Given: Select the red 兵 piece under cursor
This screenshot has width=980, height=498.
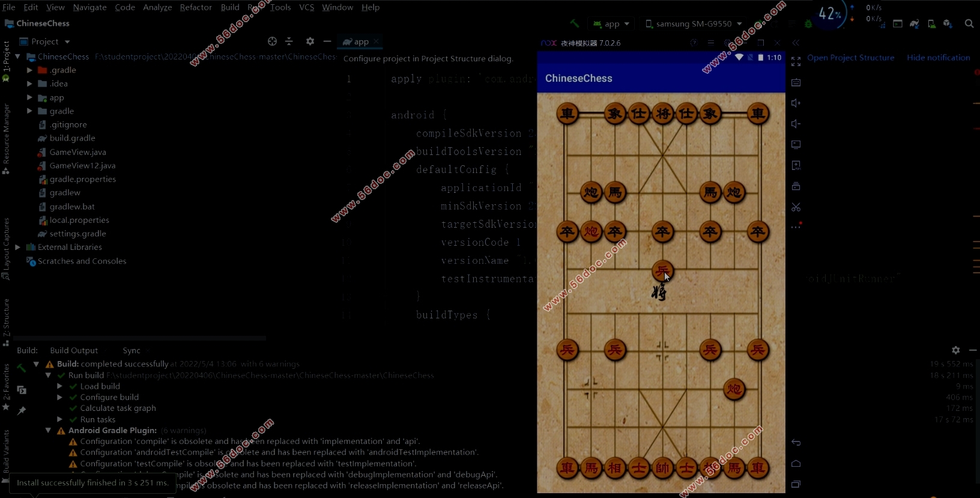Looking at the screenshot, I should pos(662,271).
